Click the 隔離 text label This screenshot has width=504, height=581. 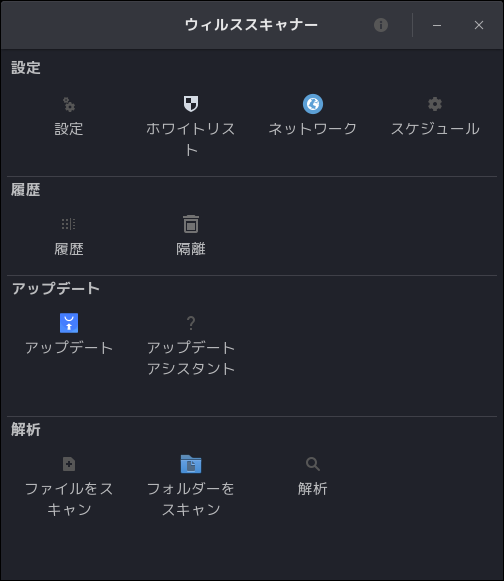coord(191,249)
